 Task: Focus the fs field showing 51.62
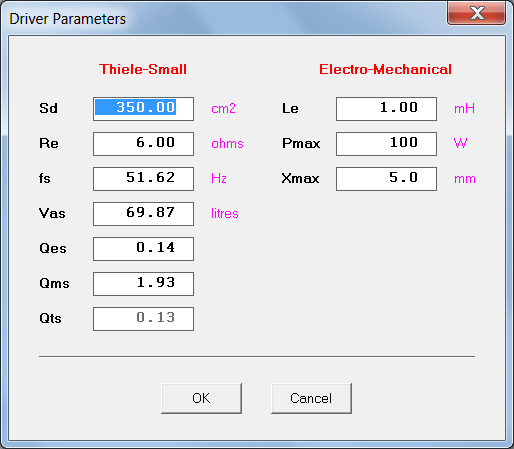tap(143, 179)
